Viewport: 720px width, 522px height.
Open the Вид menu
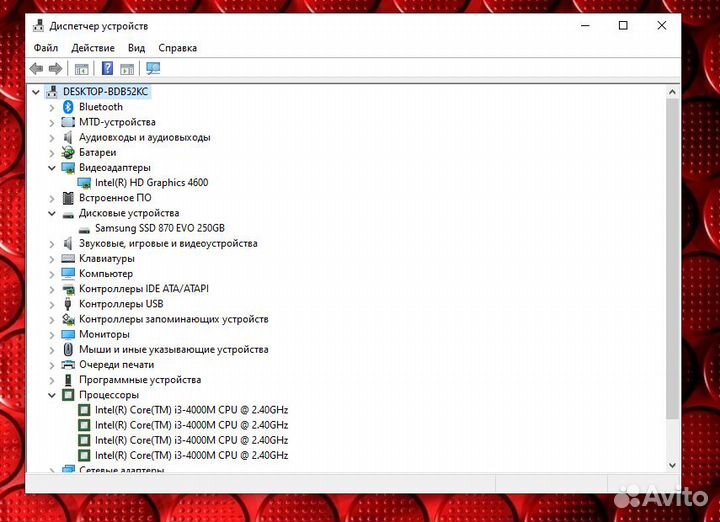tap(136, 48)
